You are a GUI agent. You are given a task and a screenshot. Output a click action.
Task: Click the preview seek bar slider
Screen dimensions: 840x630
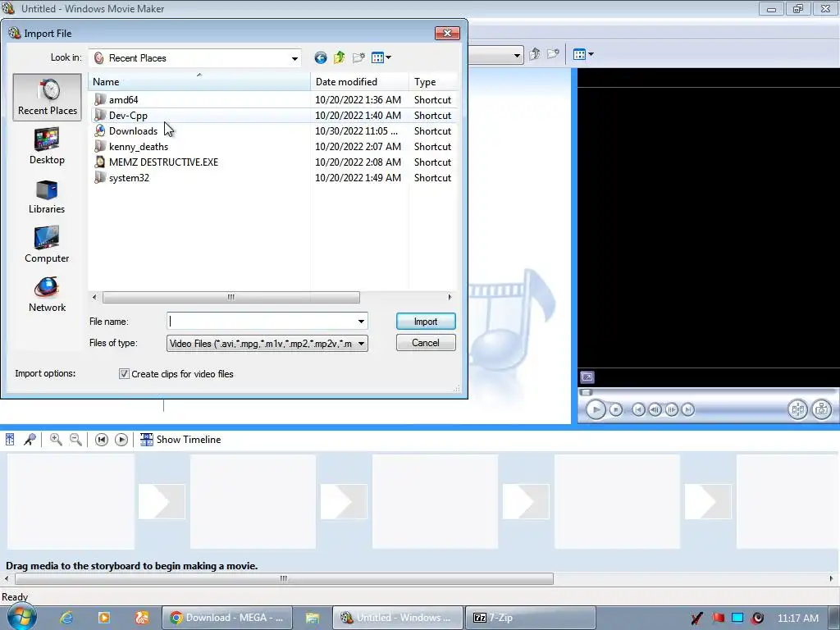[586, 392]
